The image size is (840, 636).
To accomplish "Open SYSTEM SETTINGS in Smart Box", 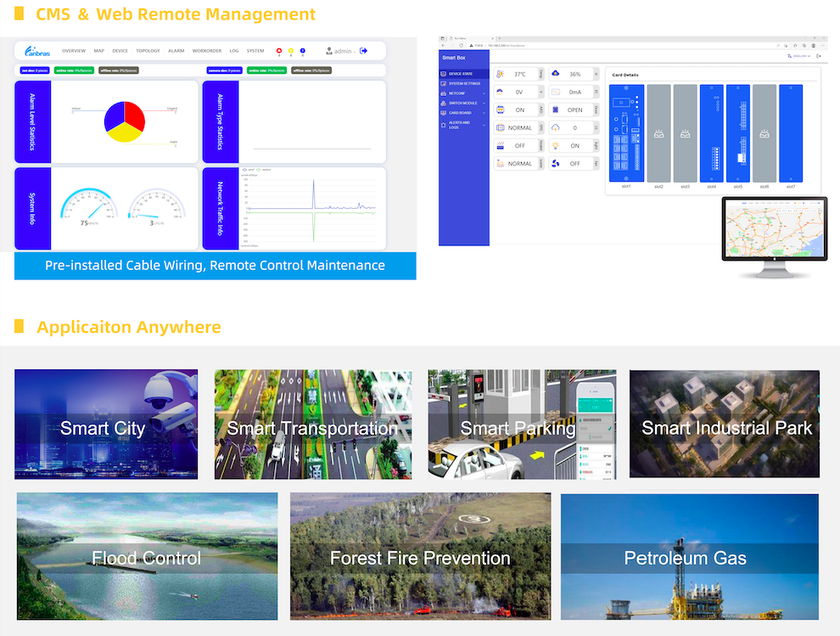I will pos(464,83).
